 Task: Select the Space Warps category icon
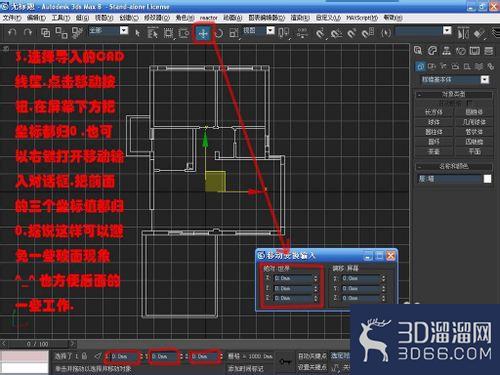[x=479, y=67]
